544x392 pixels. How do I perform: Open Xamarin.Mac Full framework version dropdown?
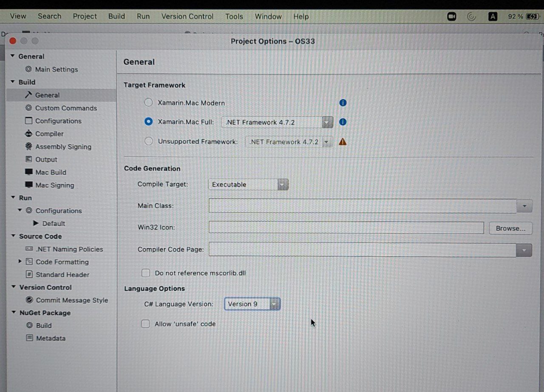click(277, 122)
